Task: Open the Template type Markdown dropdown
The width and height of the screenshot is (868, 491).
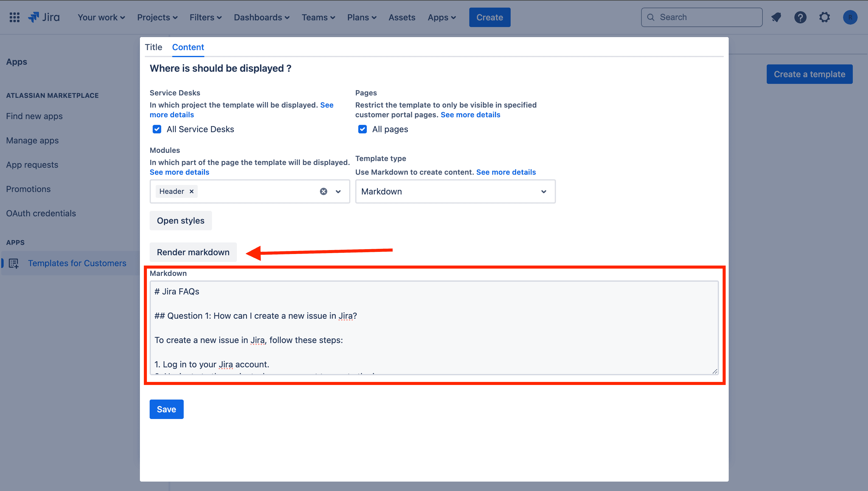Action: click(455, 191)
